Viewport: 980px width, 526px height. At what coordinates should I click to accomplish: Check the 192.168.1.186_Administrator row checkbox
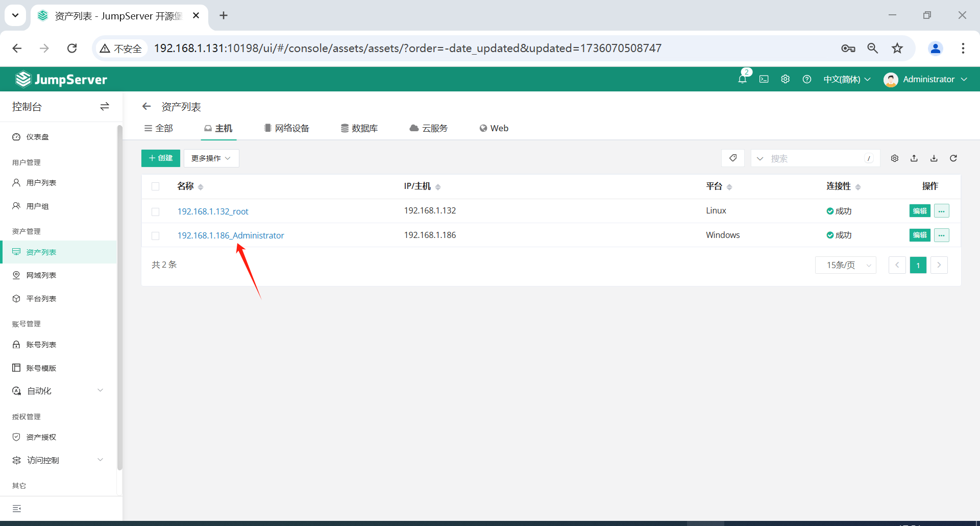[x=156, y=235]
